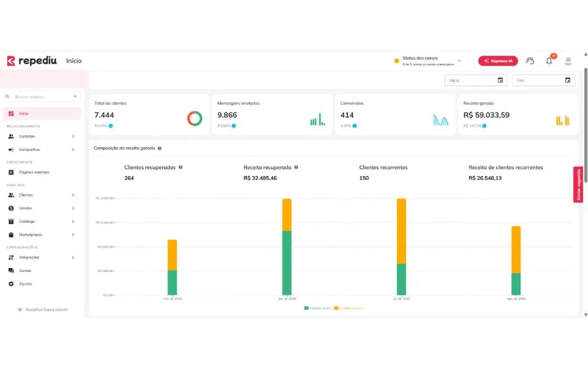588x368 pixels.
Task: Click the help icon next to Receita recuperada
Action: click(x=296, y=167)
